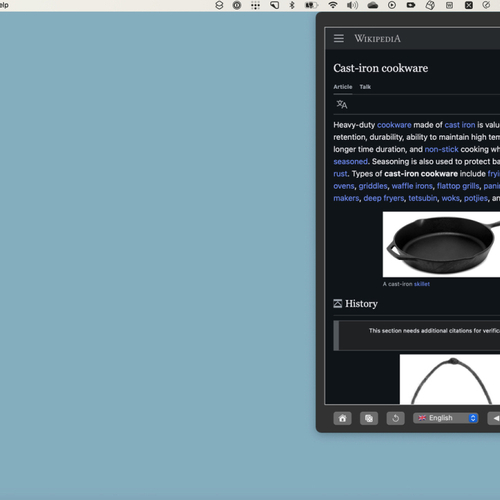Follow the rust link
The height and width of the screenshot is (500, 500).
coord(340,174)
